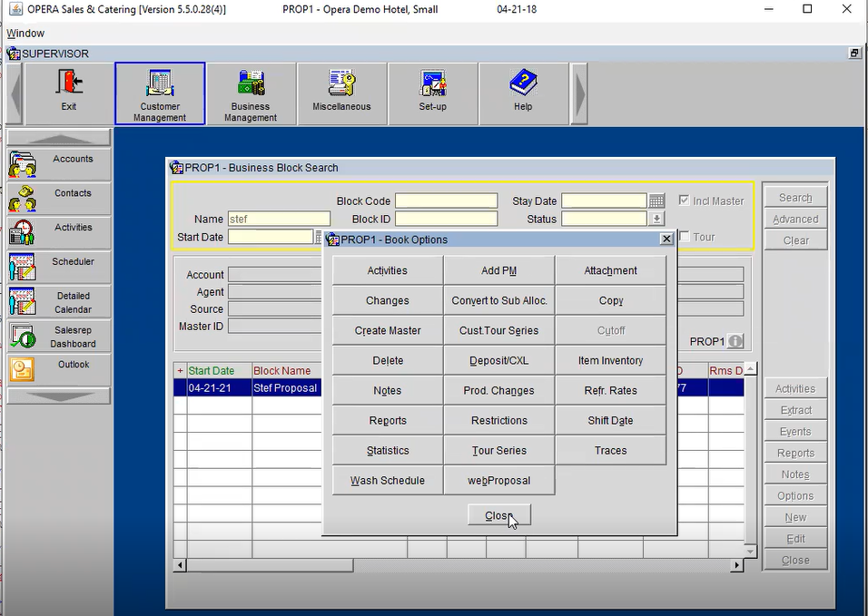Image resolution: width=868 pixels, height=616 pixels.
Task: Click the Shift Date button
Action: point(610,420)
